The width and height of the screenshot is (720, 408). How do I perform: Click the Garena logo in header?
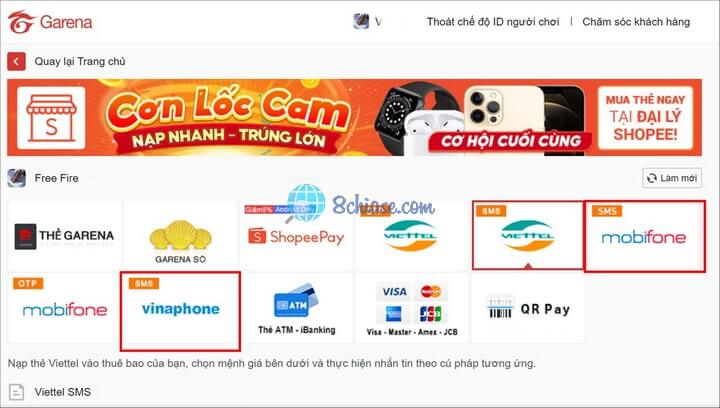(50, 22)
